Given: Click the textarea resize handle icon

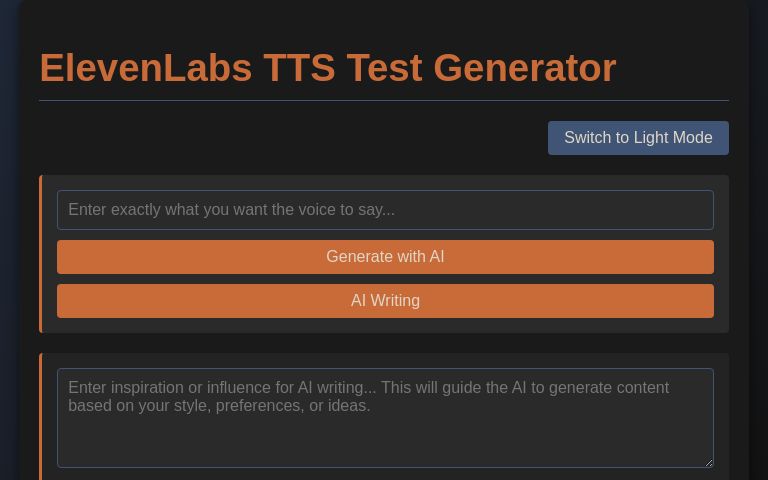Looking at the screenshot, I should tap(708, 462).
